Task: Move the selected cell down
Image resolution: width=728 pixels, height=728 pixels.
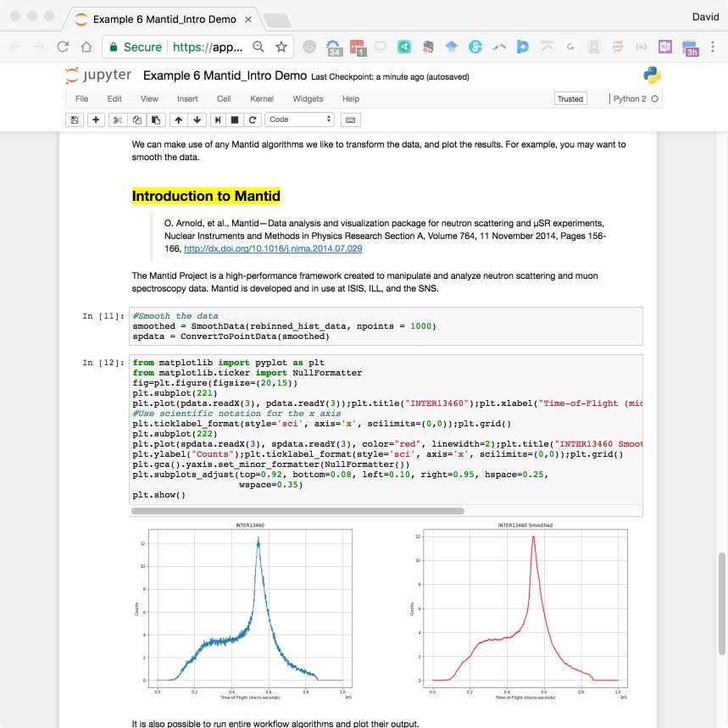Action: (197, 119)
